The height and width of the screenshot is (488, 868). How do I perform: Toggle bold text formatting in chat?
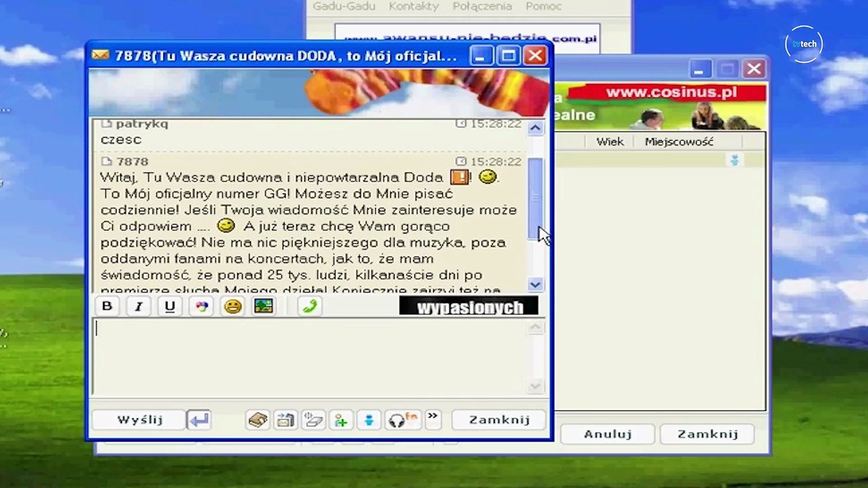pos(106,306)
